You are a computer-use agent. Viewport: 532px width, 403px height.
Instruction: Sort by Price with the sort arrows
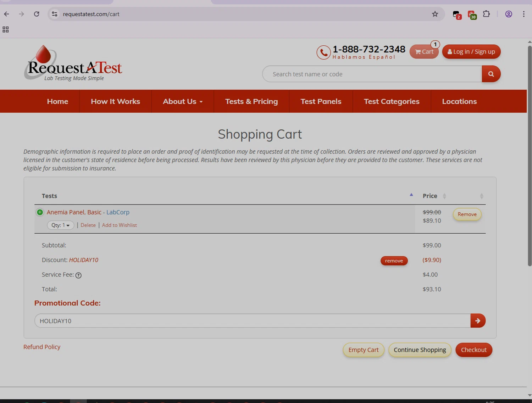444,196
